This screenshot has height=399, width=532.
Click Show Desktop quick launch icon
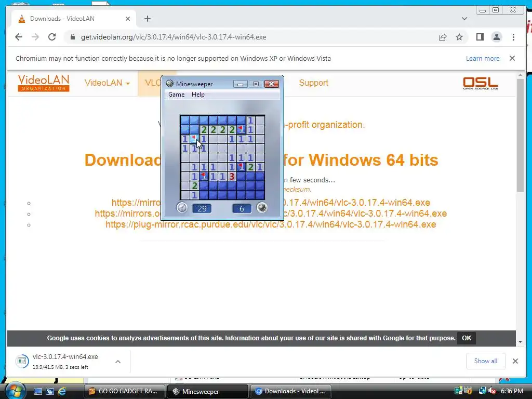coord(37,391)
